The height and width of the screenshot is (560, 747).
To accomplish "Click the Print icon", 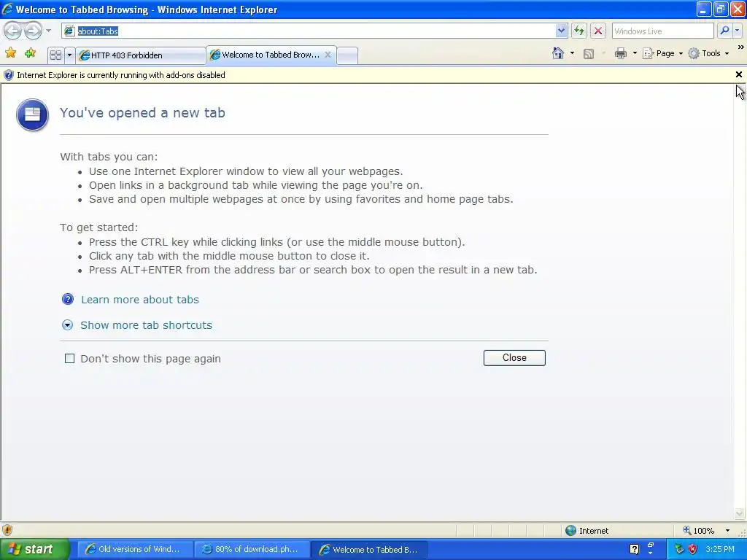I will coord(620,53).
